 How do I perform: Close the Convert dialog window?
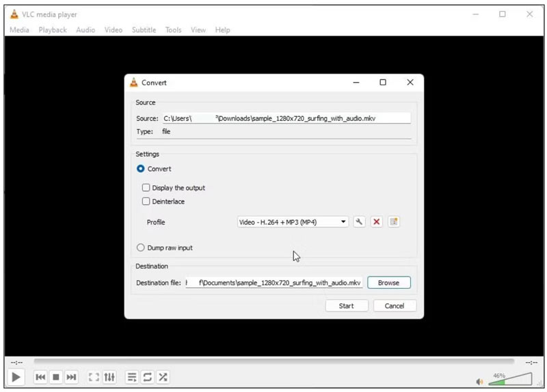410,83
